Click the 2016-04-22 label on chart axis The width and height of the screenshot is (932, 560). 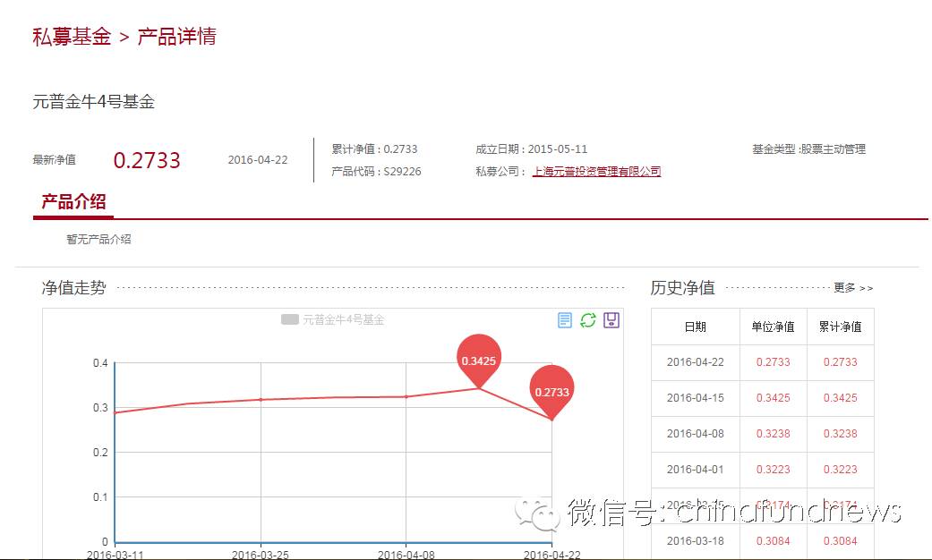pos(552,555)
